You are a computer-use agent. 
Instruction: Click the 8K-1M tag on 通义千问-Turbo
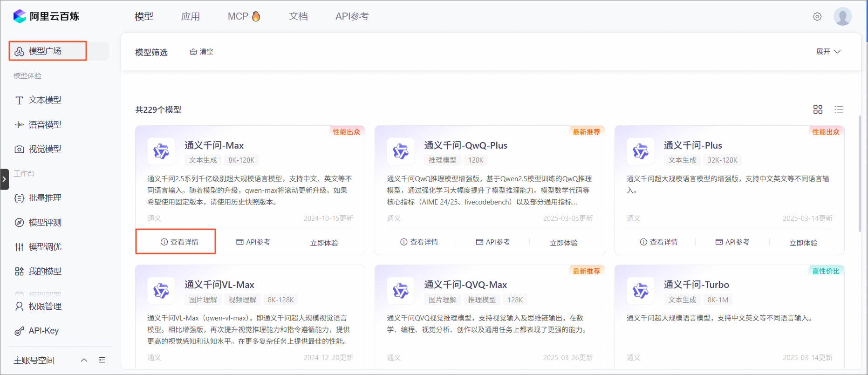(x=718, y=300)
